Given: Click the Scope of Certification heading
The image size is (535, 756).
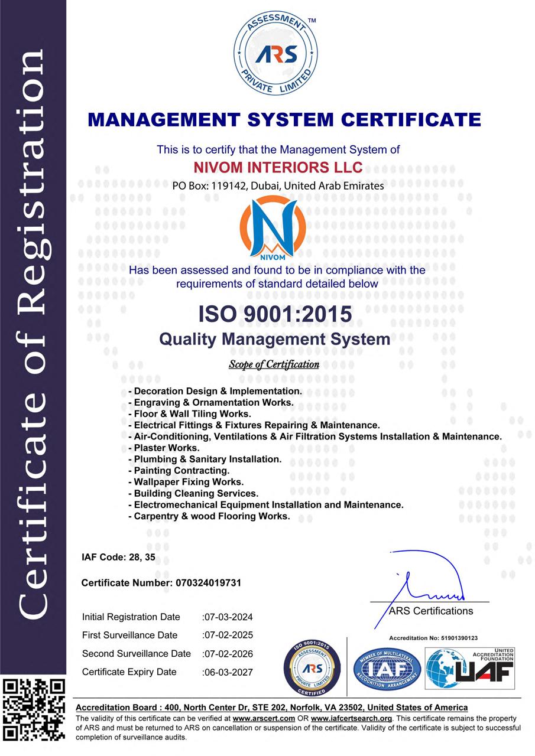Looking at the screenshot, I should tap(274, 364).
